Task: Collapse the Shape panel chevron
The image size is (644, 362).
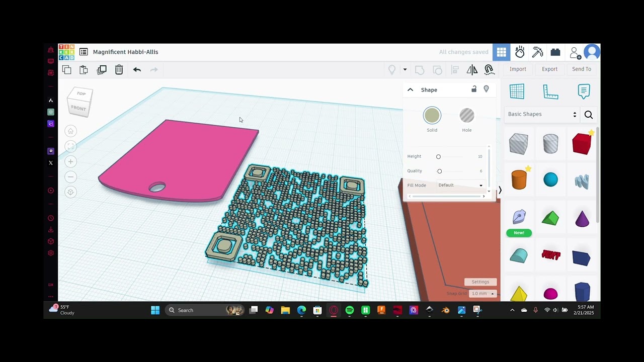Action: pyautogui.click(x=410, y=89)
